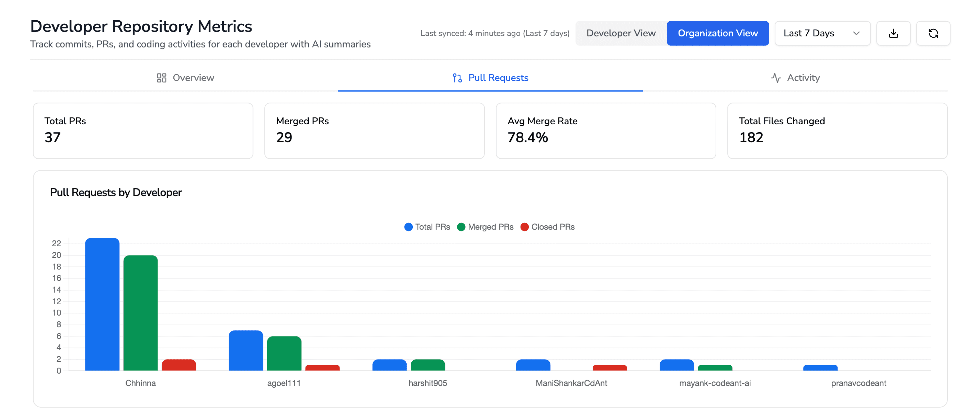980x420 pixels.
Task: Click the Overview grid icon
Action: click(161, 78)
